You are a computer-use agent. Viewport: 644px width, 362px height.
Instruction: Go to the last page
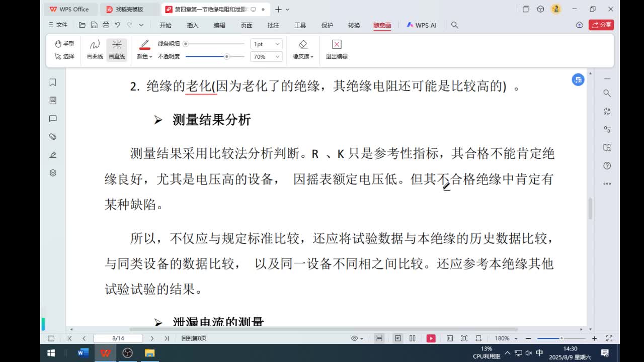(x=167, y=338)
